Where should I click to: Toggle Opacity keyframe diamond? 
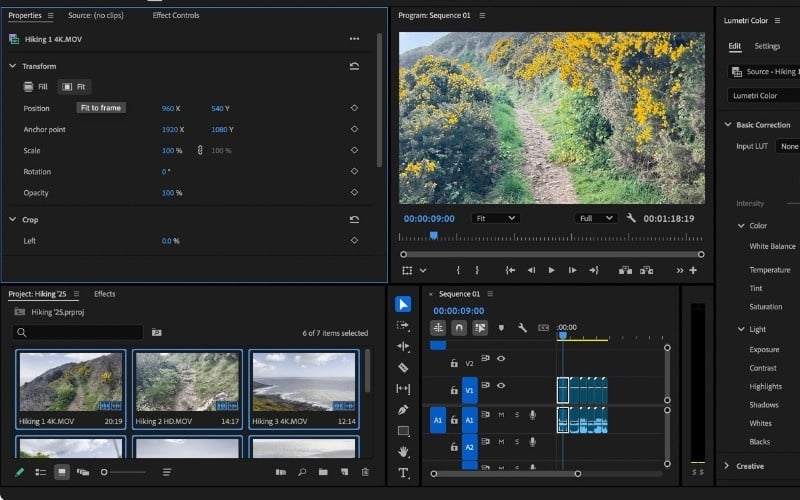point(354,192)
